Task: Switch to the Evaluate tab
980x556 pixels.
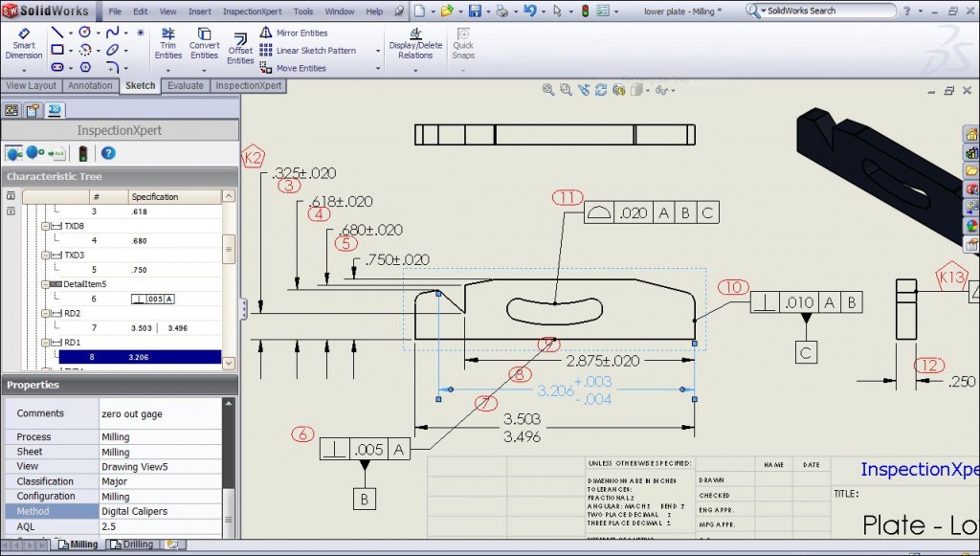Action: (185, 85)
